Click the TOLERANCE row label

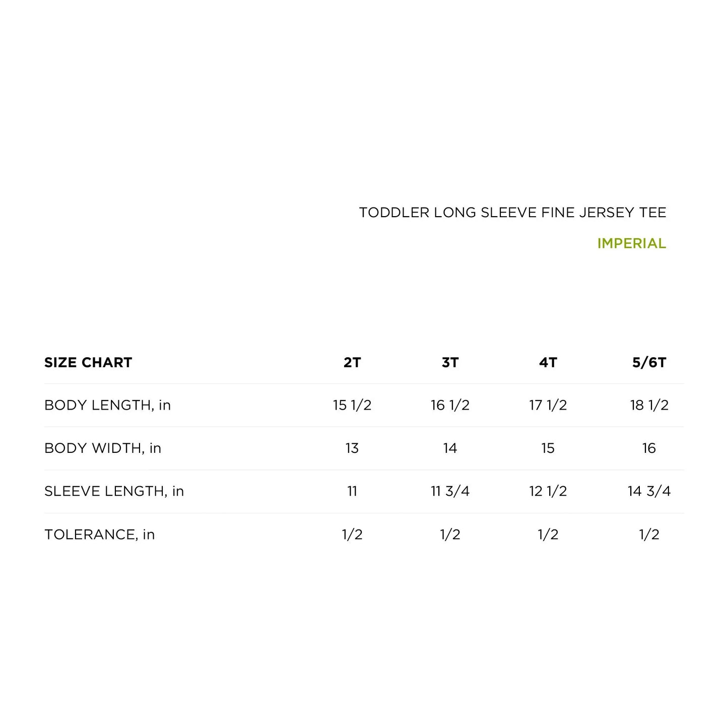pyautogui.click(x=99, y=535)
